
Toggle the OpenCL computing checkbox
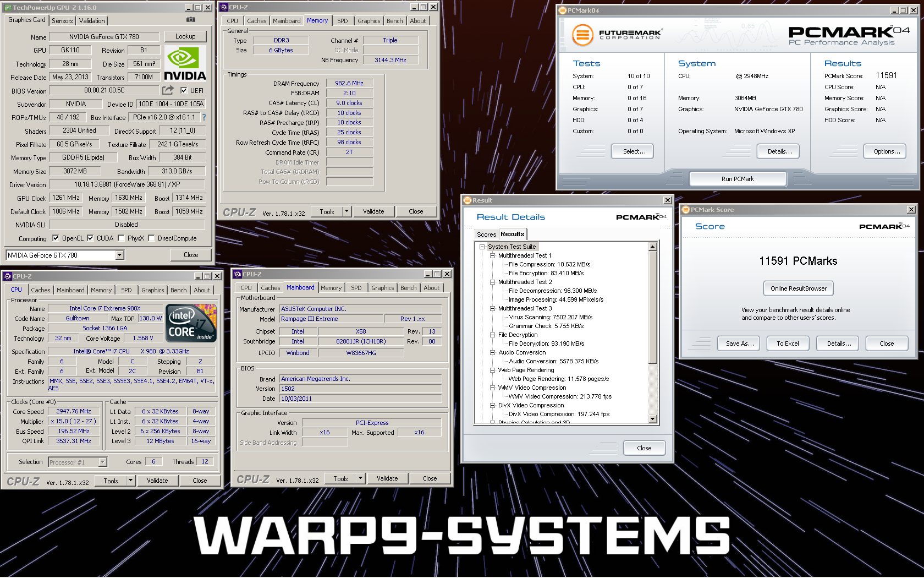point(56,238)
